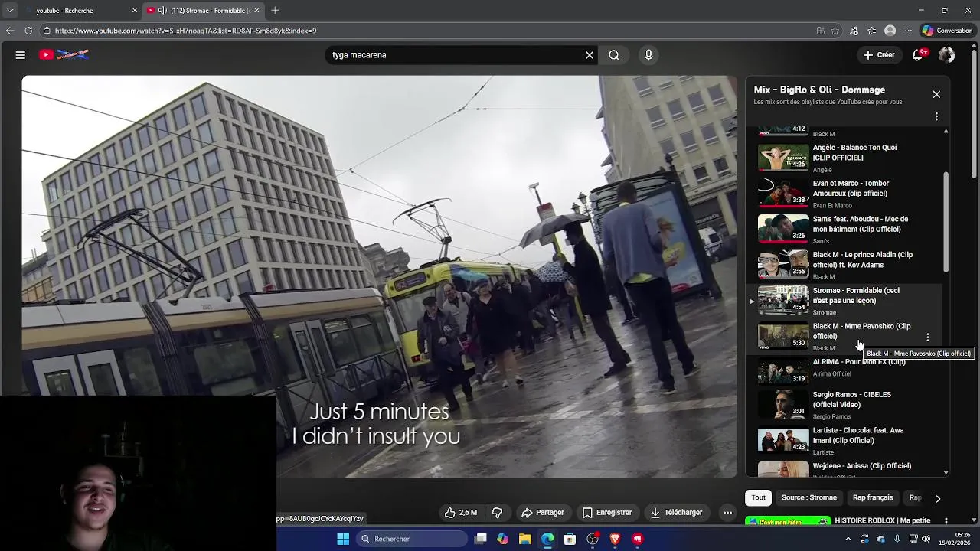Click the video player to pause
Image resolution: width=980 pixels, height=551 pixels.
(x=380, y=275)
